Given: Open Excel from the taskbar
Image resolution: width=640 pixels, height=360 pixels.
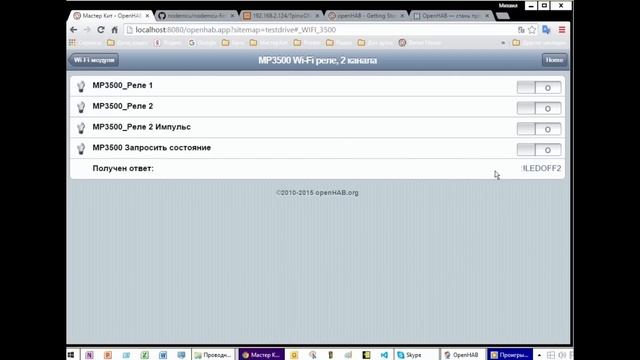Looking at the screenshot, I should (144, 355).
